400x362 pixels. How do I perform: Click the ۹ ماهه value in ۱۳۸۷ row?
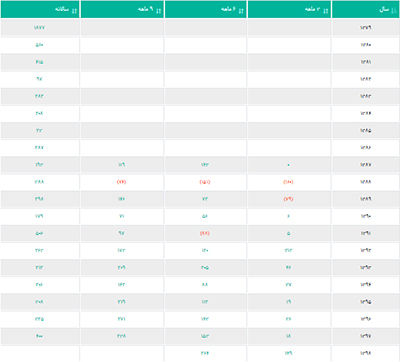pyautogui.click(x=122, y=165)
